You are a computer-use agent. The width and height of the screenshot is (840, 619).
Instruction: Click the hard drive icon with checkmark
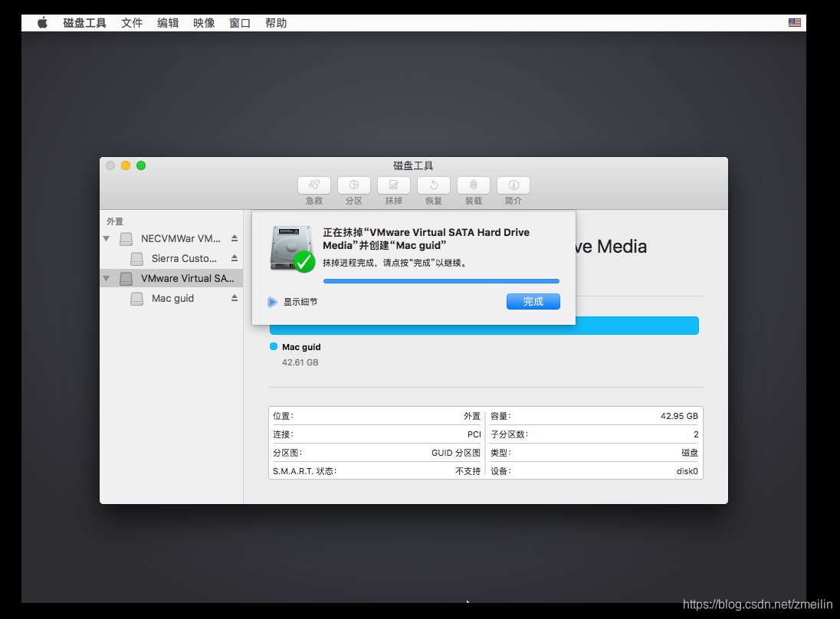[x=292, y=248]
